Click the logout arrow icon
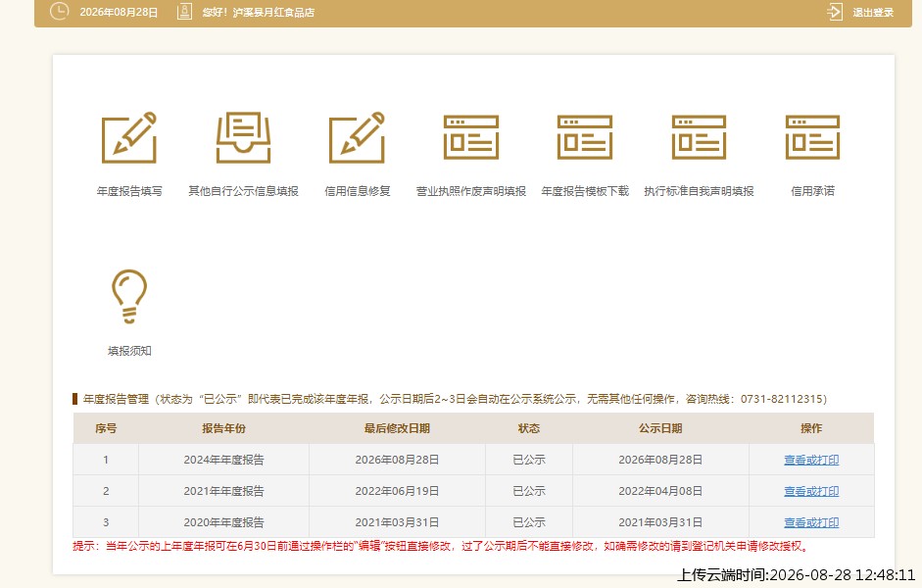922x588 pixels. (835, 12)
